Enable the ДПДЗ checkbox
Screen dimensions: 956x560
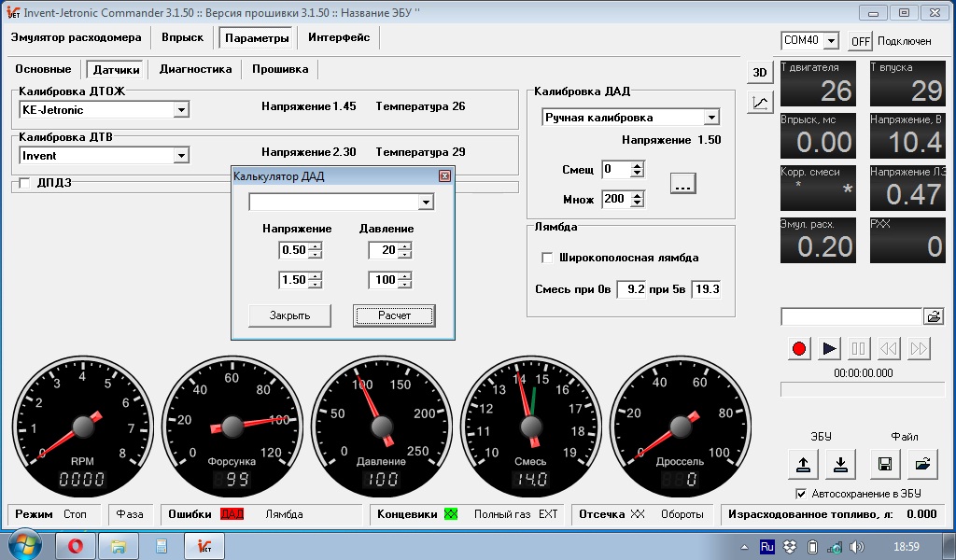[x=24, y=183]
